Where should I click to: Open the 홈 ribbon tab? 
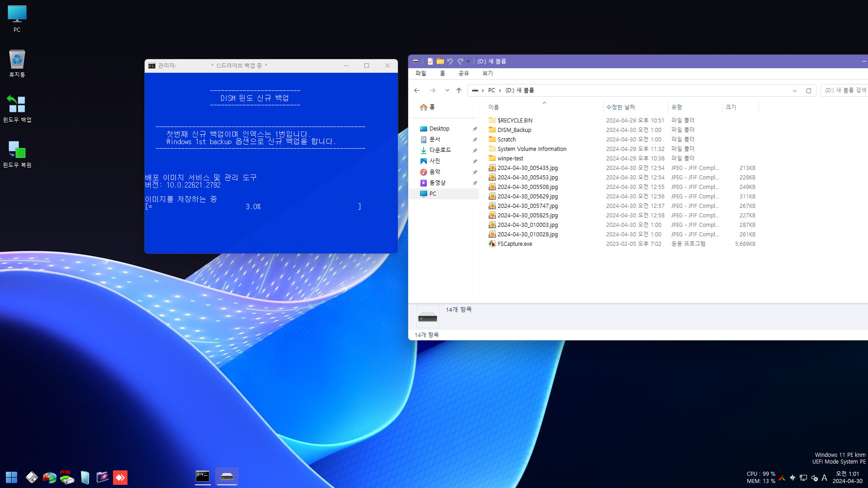point(443,73)
